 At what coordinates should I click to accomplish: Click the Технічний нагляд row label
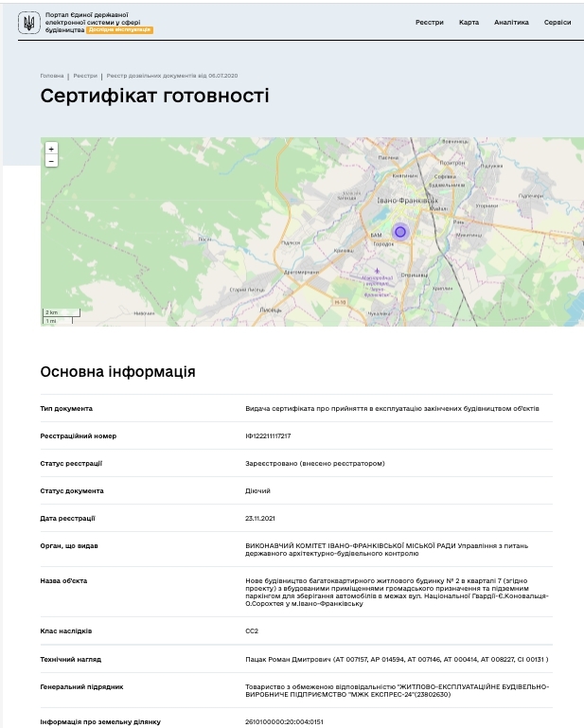[71, 659]
